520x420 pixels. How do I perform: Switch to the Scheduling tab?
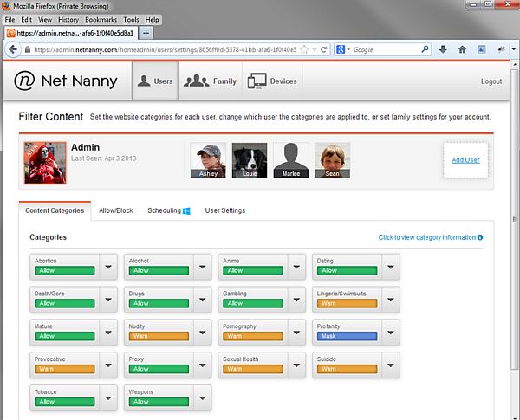169,210
